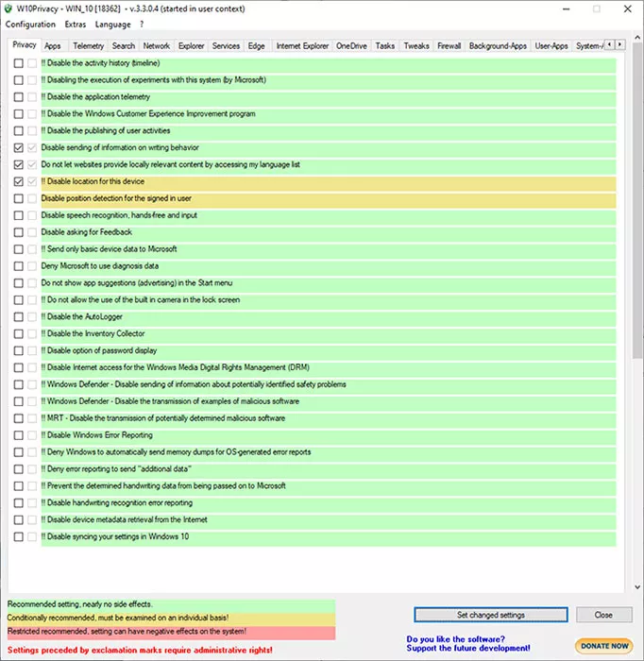
Task: Switch to the User-Apps tab
Action: click(551, 46)
